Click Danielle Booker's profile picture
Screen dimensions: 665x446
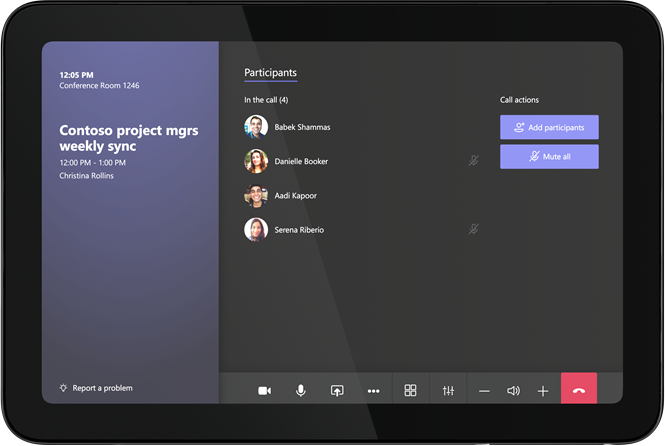click(256, 161)
